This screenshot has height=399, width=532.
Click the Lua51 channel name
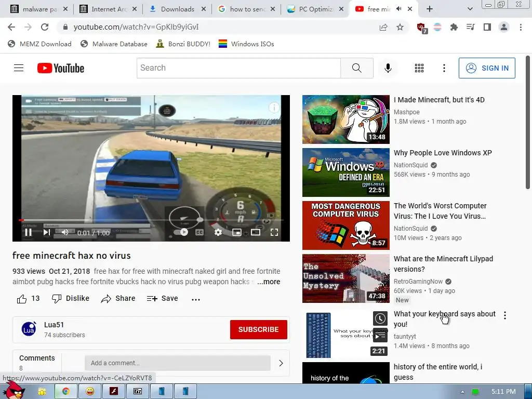(54, 325)
